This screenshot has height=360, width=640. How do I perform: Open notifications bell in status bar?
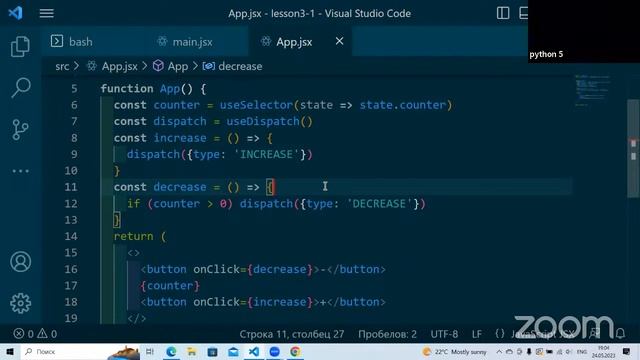pos(620,334)
